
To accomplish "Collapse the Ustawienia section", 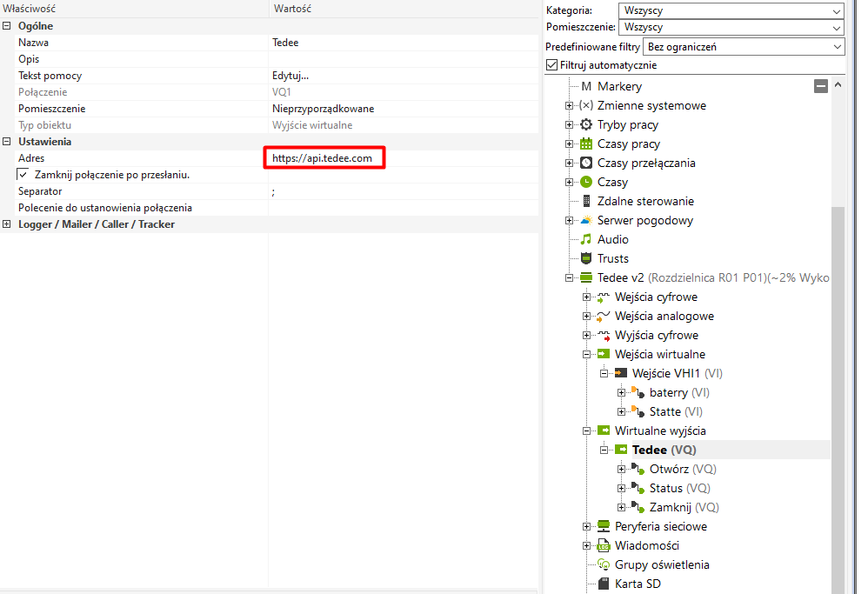I will pyautogui.click(x=7, y=142).
